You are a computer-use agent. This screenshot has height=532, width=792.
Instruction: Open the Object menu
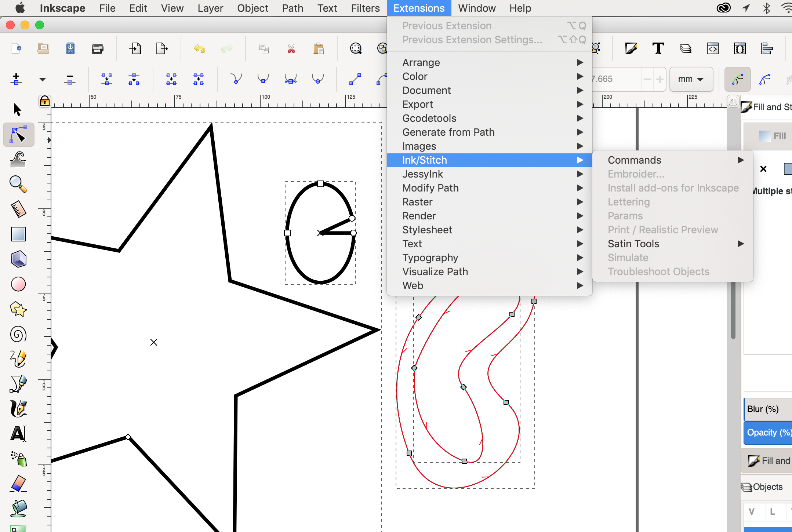tap(253, 8)
